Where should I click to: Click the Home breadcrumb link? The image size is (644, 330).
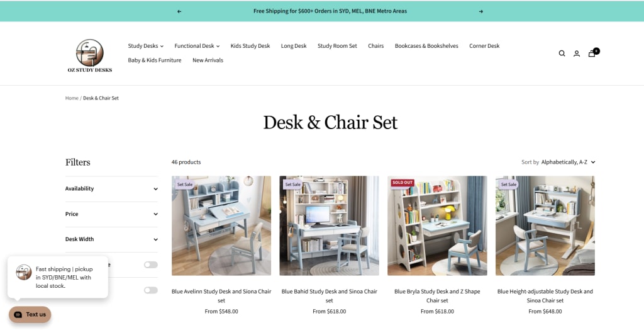click(x=72, y=98)
